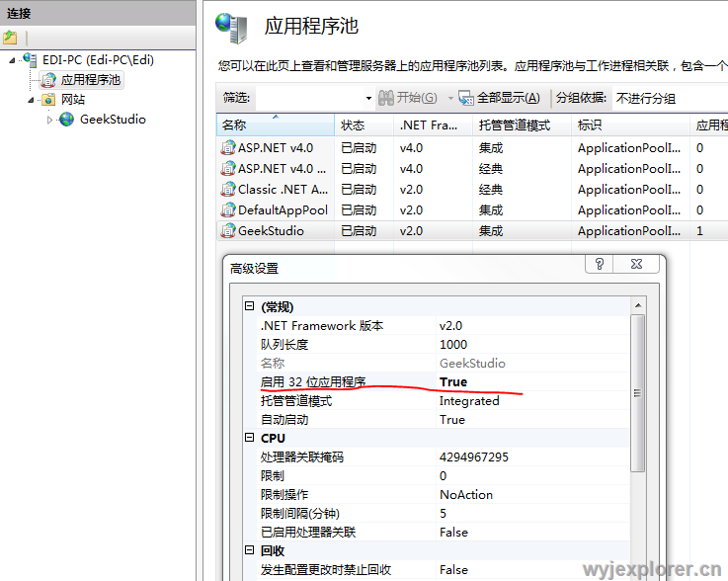The width and height of the screenshot is (728, 581).
Task: Click the 网站 folder icon in the tree
Action: click(48, 100)
